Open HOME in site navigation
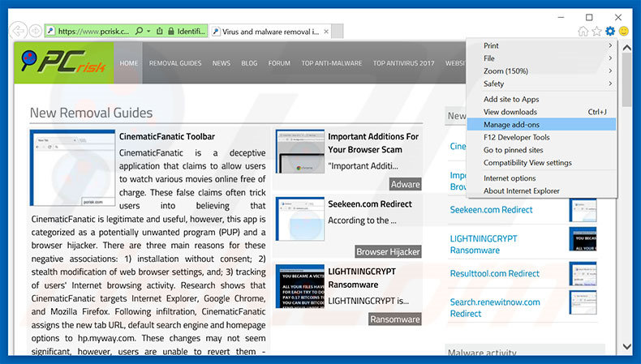The height and width of the screenshot is (364, 641). click(129, 63)
